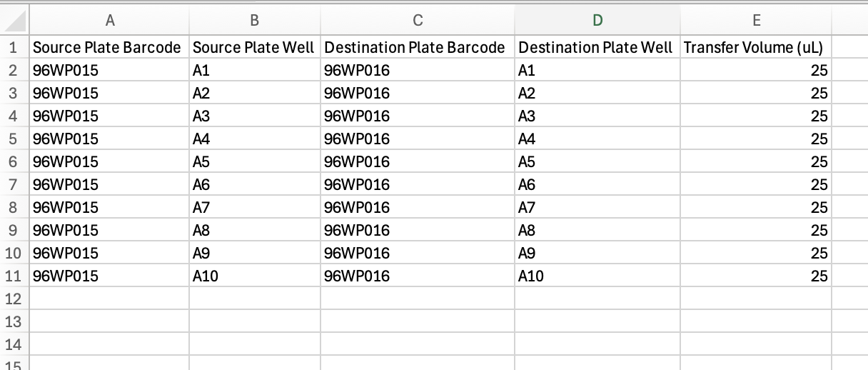Select cell E2 with value 25
Image resolution: width=868 pixels, height=370 pixels.
tap(756, 70)
